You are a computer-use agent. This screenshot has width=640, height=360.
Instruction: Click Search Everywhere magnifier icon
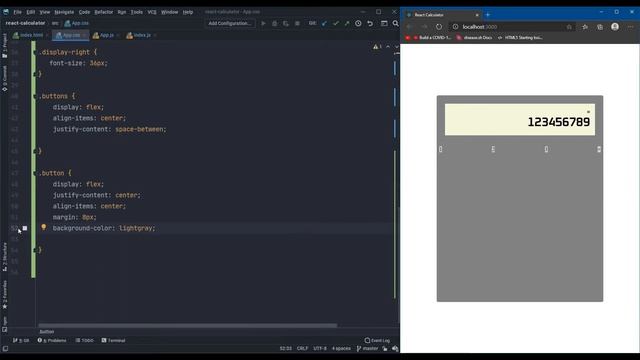[x=396, y=23]
